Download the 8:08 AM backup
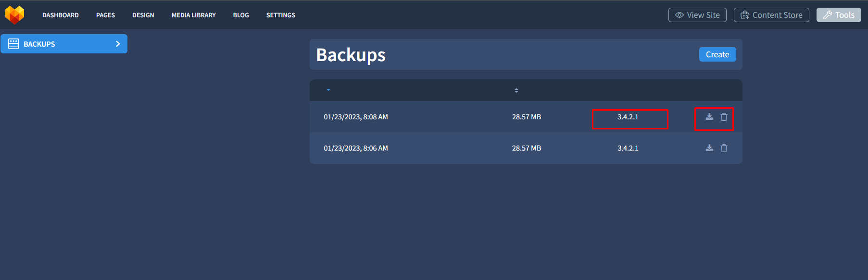 (709, 117)
